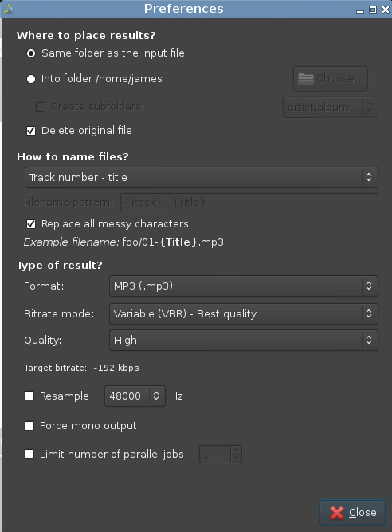Minimize the Preferences window
392x532 pixels.
click(x=360, y=10)
